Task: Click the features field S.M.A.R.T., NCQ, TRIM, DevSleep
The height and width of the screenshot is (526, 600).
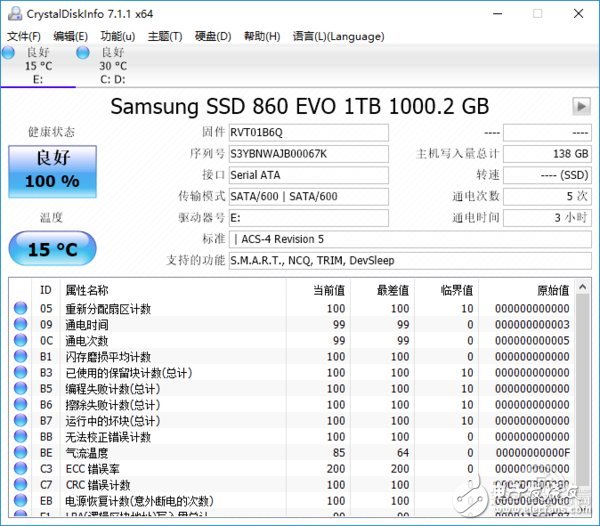Action: pos(410,261)
